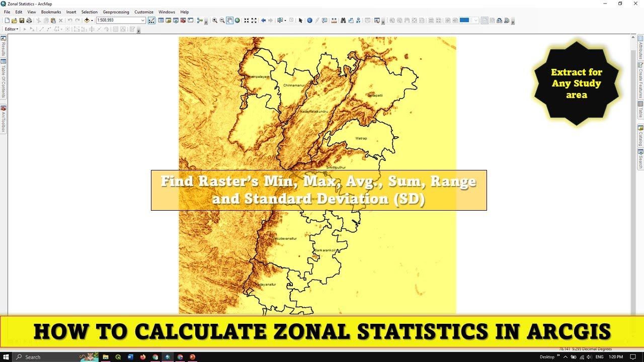Viewport: 644px width, 362px height.
Task: Open the Editor Toolbar icon
Action: pos(151,21)
